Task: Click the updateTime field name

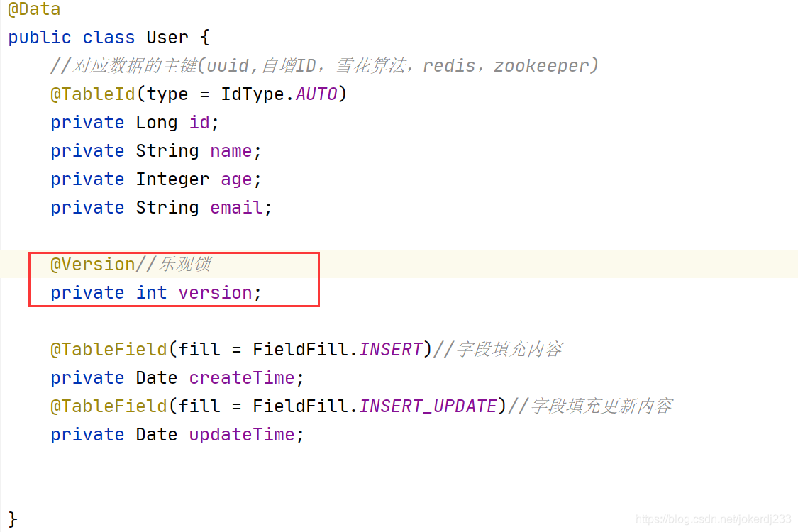Action: click(x=242, y=435)
